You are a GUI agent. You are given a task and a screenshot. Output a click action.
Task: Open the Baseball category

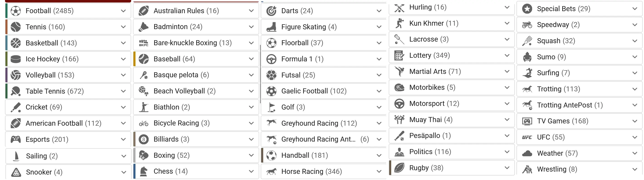[x=196, y=59]
